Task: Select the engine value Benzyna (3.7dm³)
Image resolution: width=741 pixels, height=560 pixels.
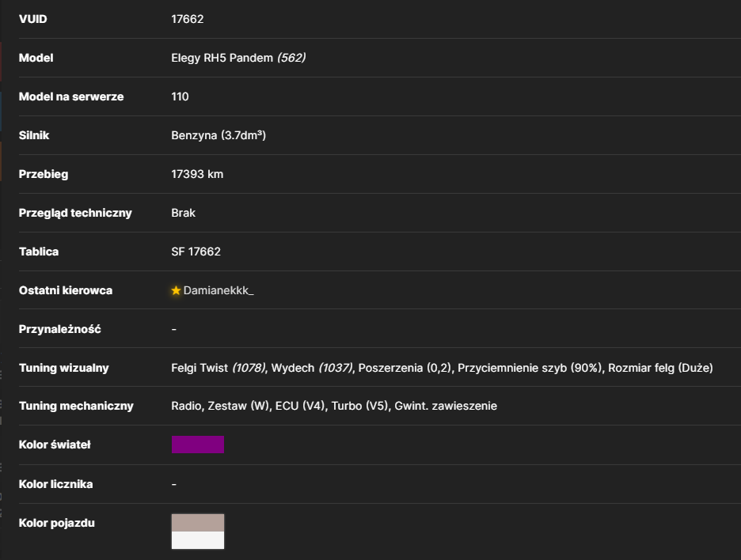Action: [218, 135]
